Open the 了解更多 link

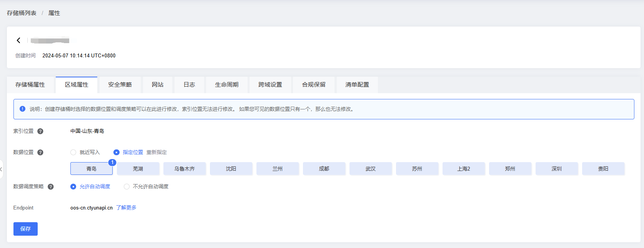click(126, 208)
